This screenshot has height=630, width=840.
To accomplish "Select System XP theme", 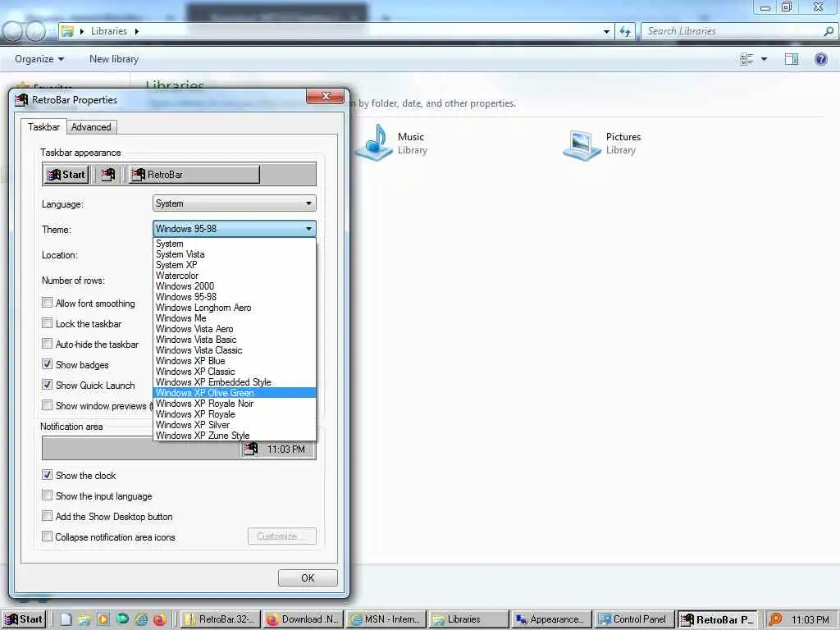I will (x=234, y=265).
